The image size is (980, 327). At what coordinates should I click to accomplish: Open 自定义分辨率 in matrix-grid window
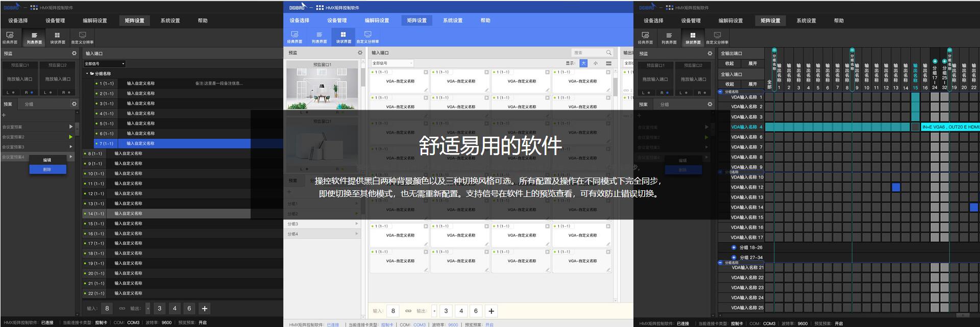pos(717,37)
